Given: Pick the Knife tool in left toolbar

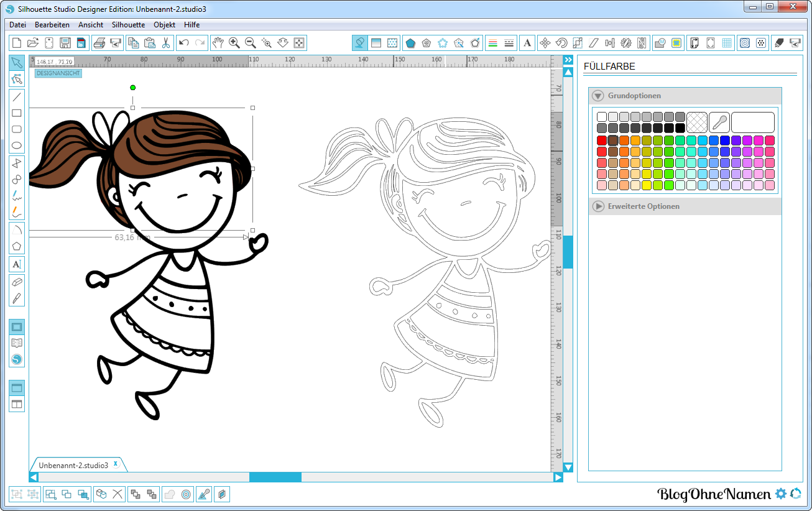Looking at the screenshot, I should [17, 298].
